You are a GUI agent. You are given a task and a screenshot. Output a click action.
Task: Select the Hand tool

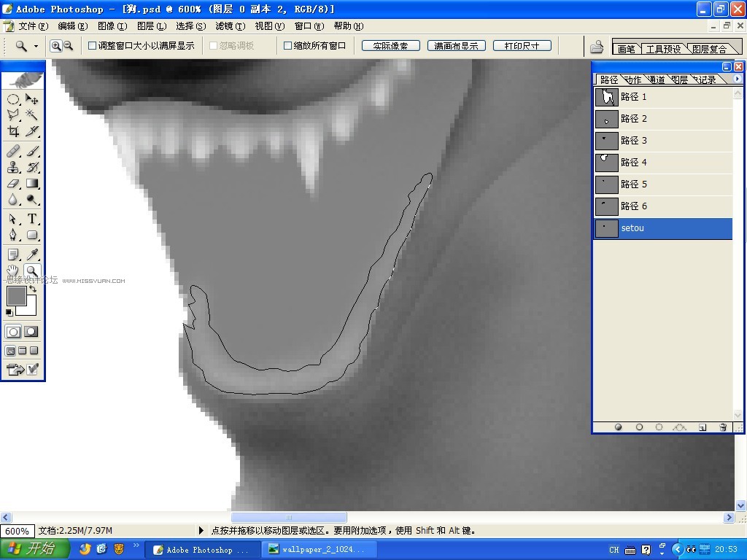point(13,271)
